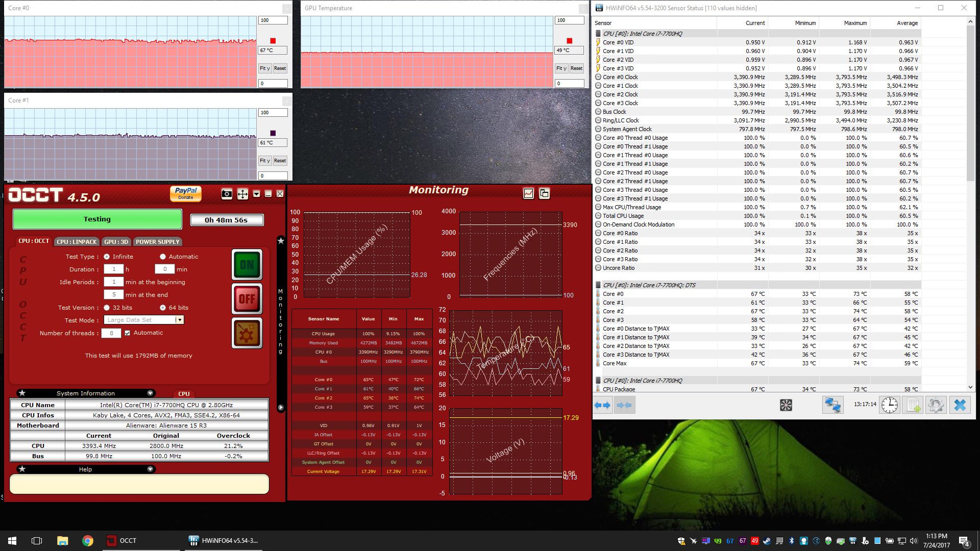Viewport: 980px width, 551px height.
Task: Click Reset on the GPU Temperature graph
Action: [576, 68]
